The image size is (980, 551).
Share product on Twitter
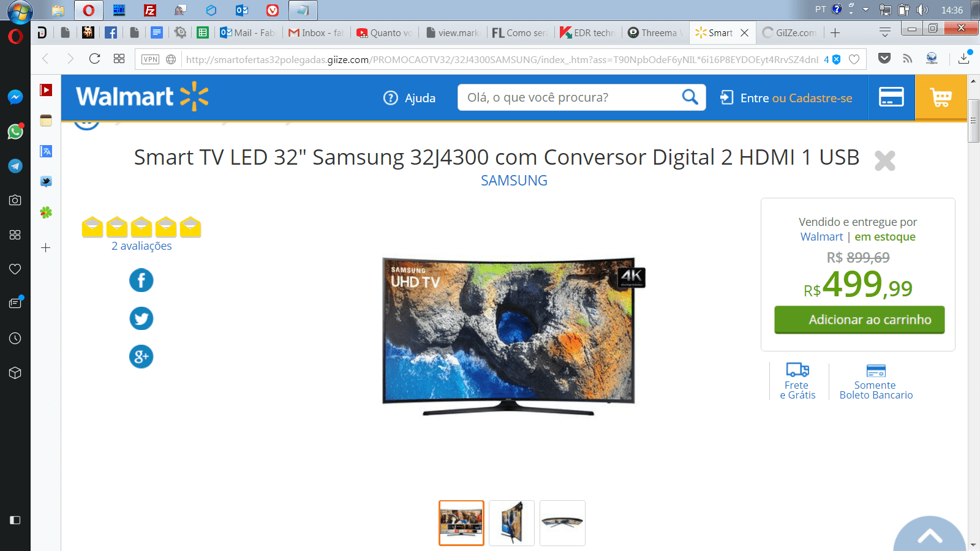[x=141, y=318]
